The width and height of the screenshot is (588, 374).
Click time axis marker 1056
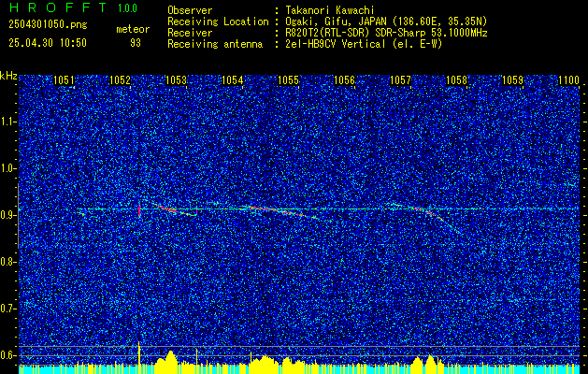point(344,80)
